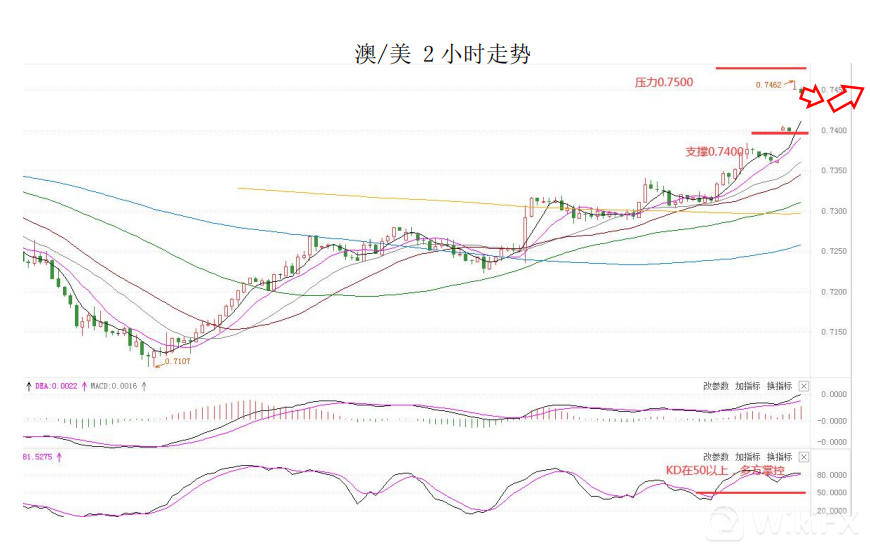
Task: Close the MACD indicator panel
Action: (x=803, y=387)
